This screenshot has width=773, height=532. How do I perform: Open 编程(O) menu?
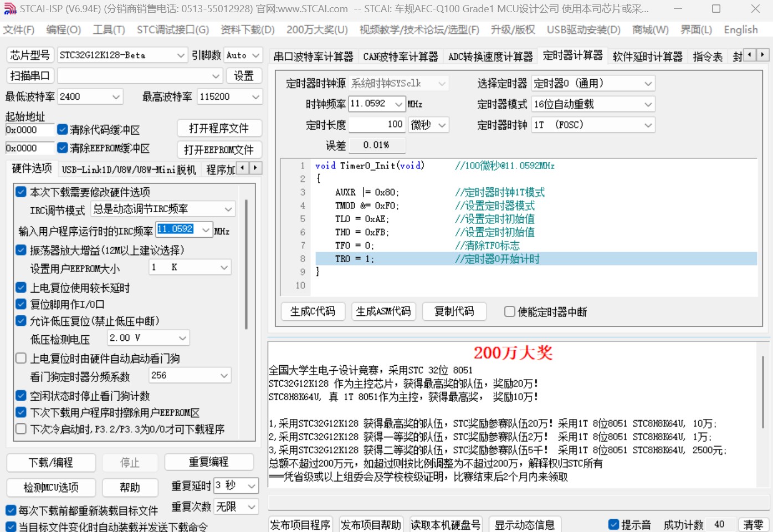coord(64,30)
